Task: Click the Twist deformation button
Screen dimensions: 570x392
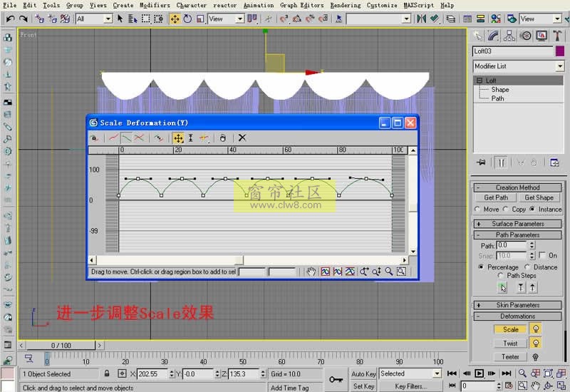Action: (x=510, y=343)
